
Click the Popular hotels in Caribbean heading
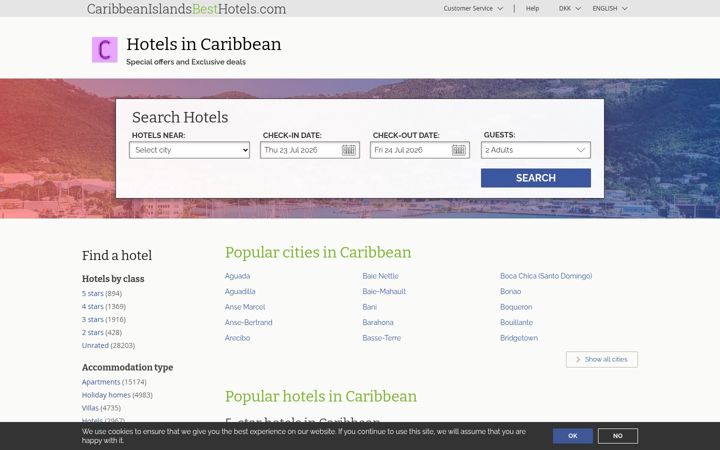click(x=321, y=396)
